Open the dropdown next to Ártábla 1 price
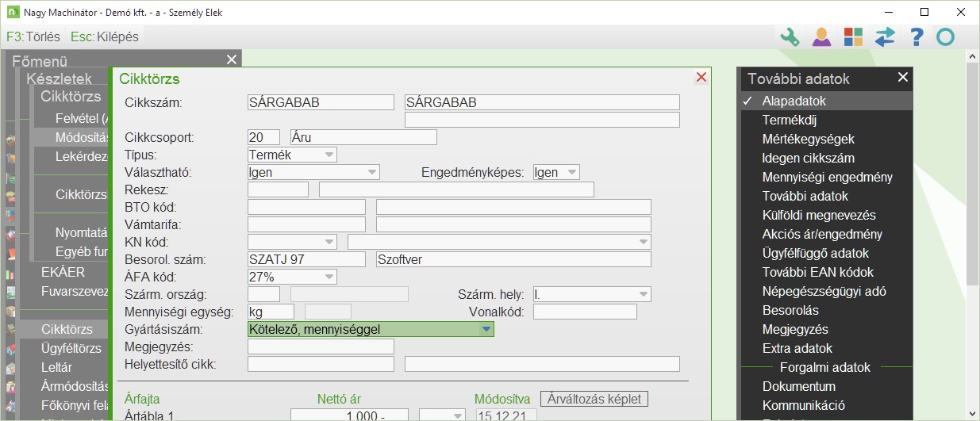This screenshot has width=980, height=421. [442, 415]
